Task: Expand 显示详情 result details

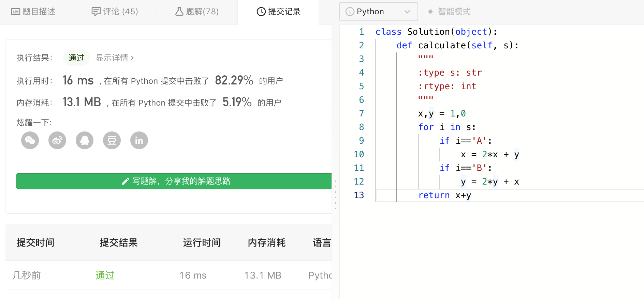Action: click(x=115, y=58)
